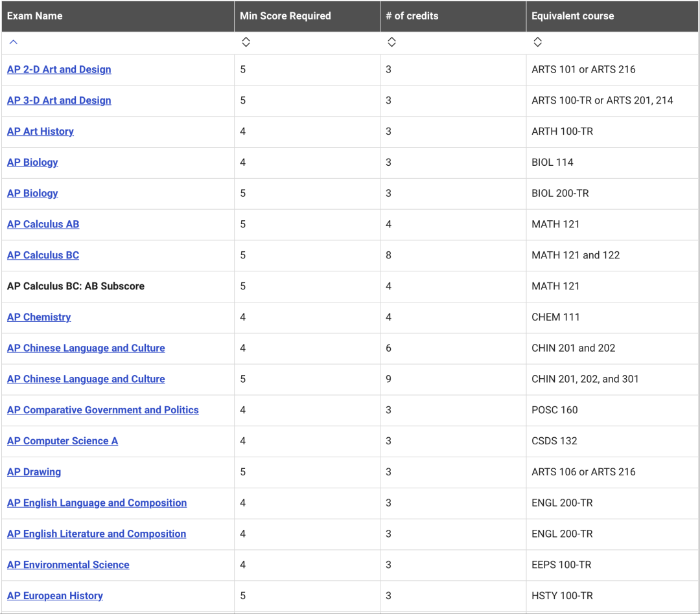Screen dimensions: 700x614
Task: Sort by # of credits icon
Action: tap(391, 42)
